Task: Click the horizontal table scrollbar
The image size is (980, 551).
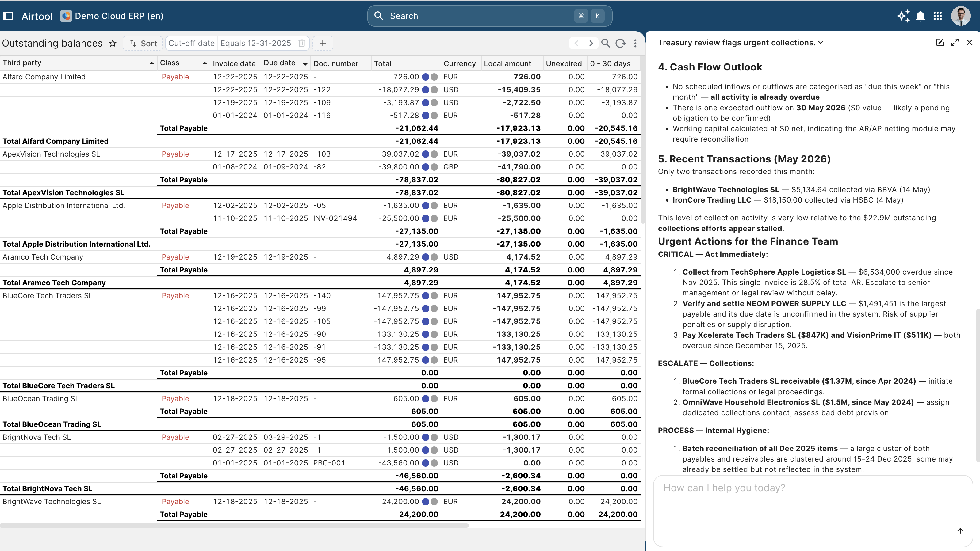Action: (234, 526)
